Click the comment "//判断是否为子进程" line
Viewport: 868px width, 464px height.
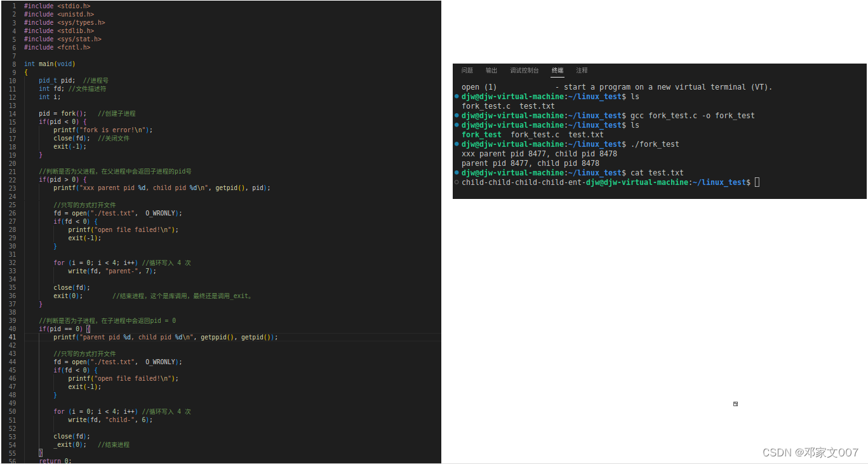(x=107, y=320)
